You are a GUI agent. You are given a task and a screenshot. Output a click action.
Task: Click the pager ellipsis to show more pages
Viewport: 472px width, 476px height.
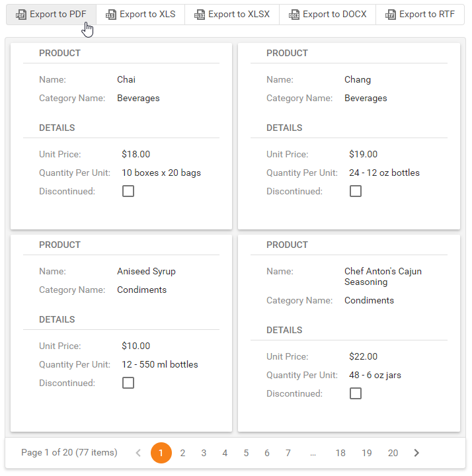click(313, 454)
